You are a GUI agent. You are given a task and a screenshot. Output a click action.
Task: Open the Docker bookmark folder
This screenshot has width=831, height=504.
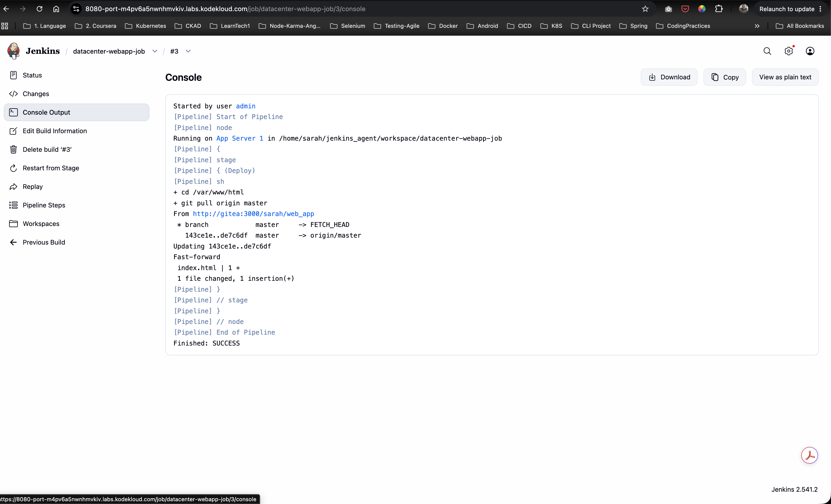tap(442, 26)
